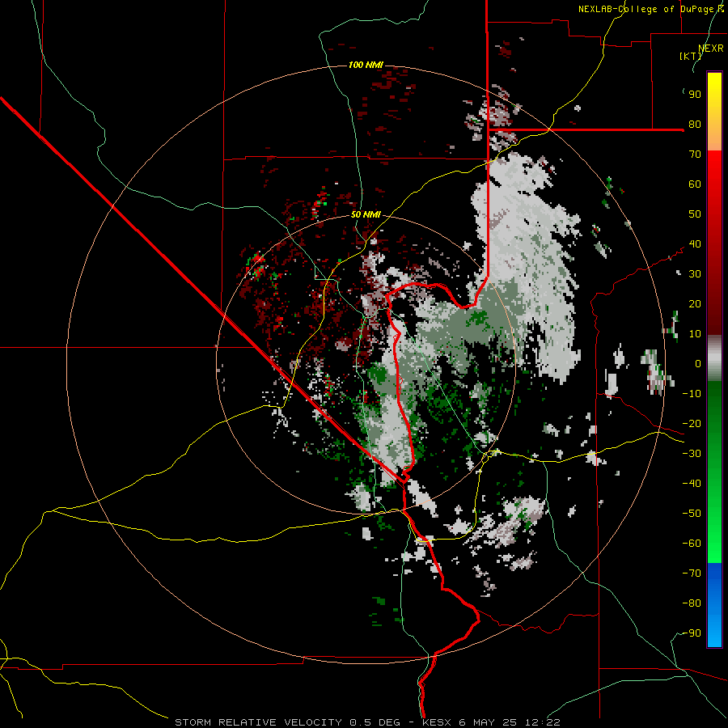Click the 0 value on the velocity scale

(698, 363)
